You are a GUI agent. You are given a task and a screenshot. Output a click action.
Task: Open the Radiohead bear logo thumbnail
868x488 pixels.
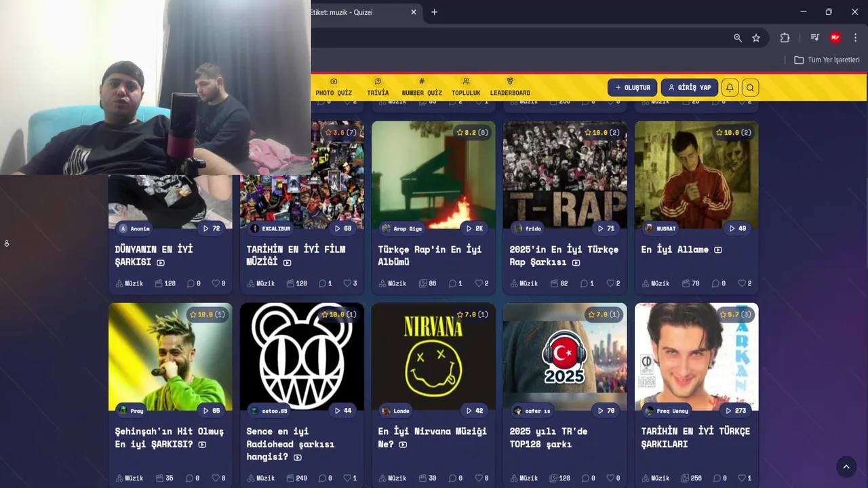click(x=302, y=357)
